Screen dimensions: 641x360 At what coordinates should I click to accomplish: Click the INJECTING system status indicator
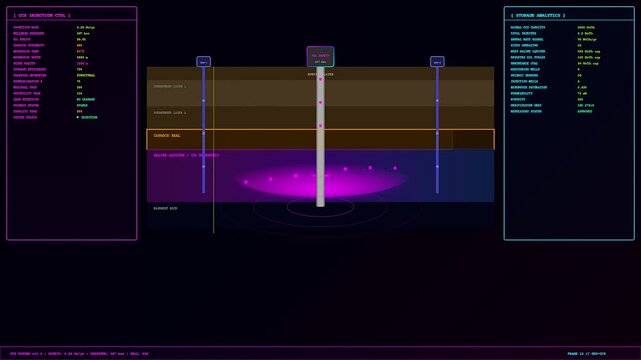pyautogui.click(x=87, y=117)
